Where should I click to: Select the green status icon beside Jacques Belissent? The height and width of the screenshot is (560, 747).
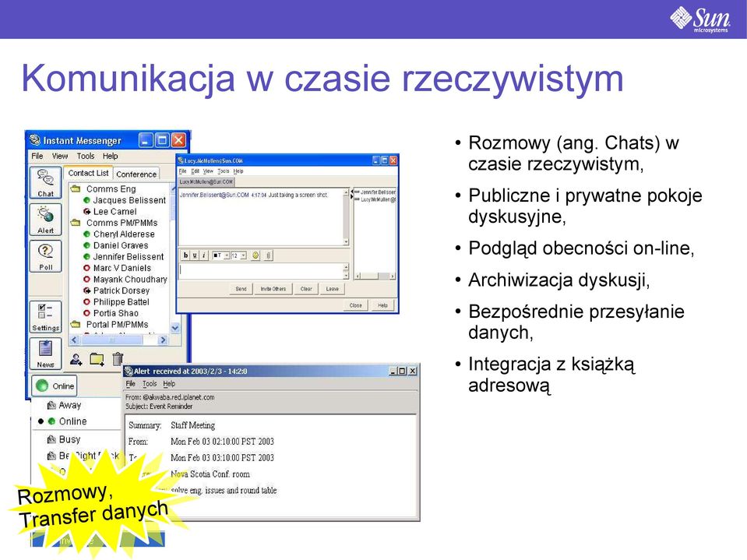[x=86, y=200]
